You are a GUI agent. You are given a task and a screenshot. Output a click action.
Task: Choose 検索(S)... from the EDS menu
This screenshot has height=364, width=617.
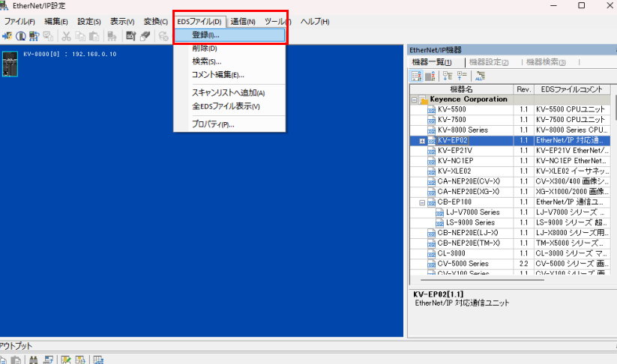(229, 61)
